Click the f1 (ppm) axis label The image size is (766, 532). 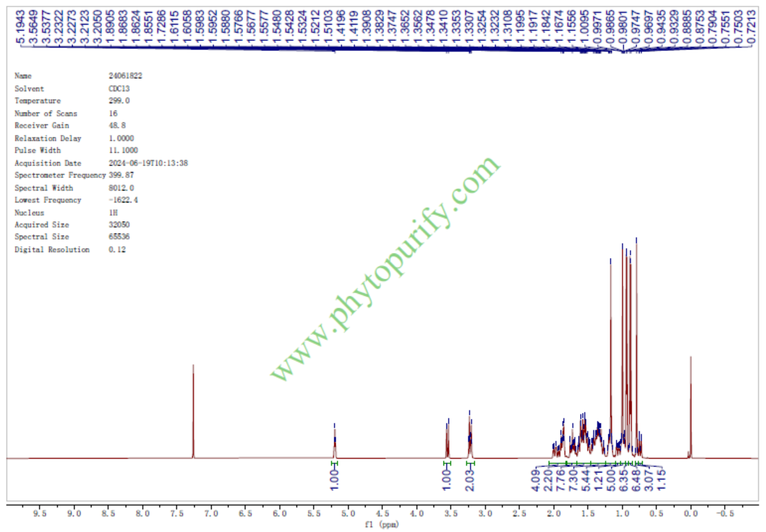point(381,525)
